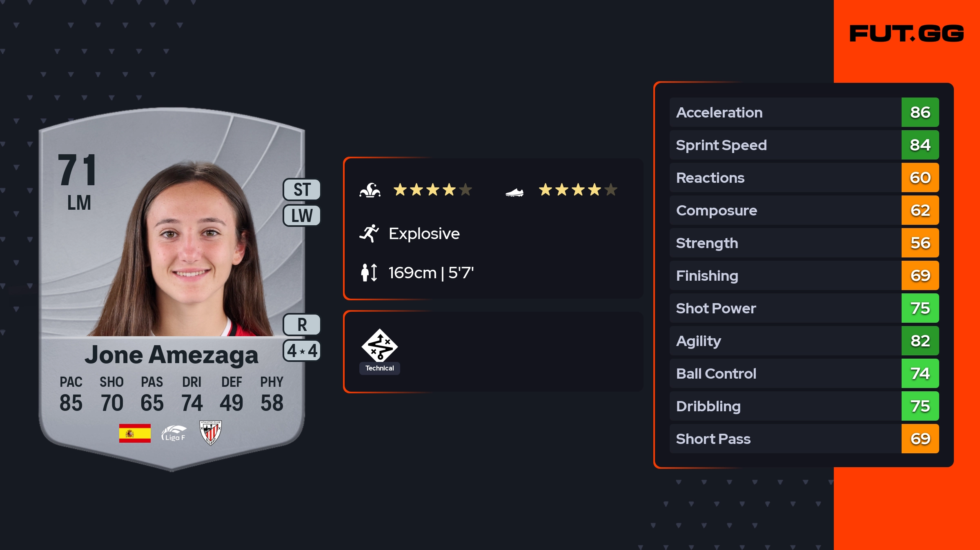Click the FUT.GG logo

[906, 33]
